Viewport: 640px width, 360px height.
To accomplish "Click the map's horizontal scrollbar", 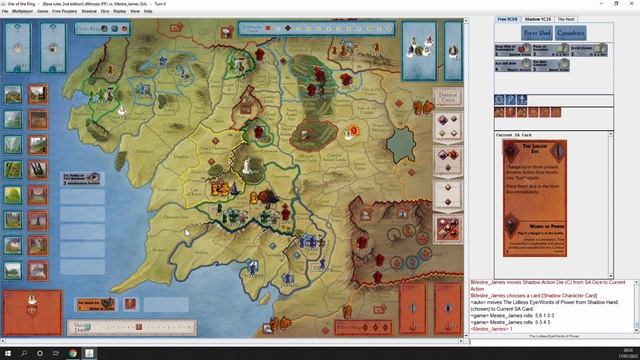I will click(232, 341).
